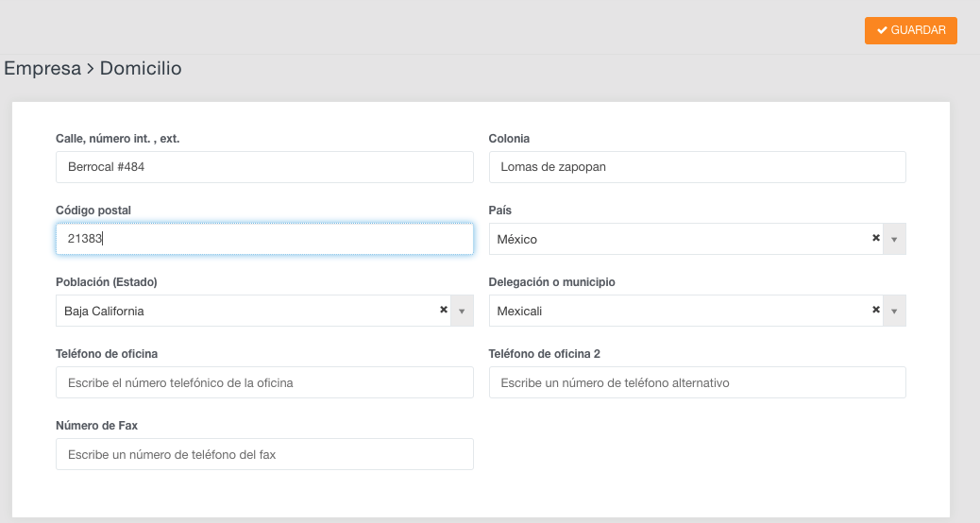Go to Empresa in the breadcrumb
The height and width of the screenshot is (523, 980).
[42, 69]
